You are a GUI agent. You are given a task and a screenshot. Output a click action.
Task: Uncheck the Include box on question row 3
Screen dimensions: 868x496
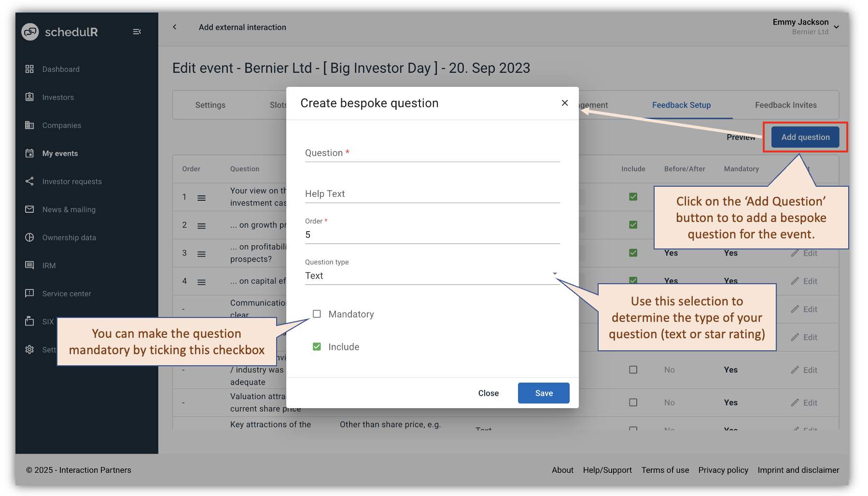tap(633, 252)
